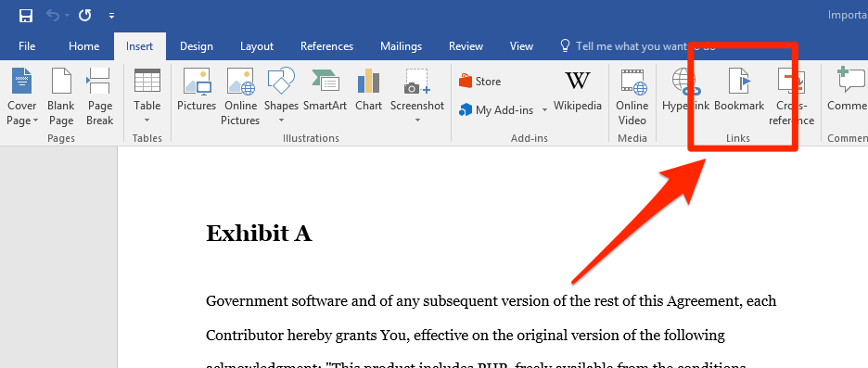Switch to the Design tab
This screenshot has width=868, height=368.
point(197,46)
